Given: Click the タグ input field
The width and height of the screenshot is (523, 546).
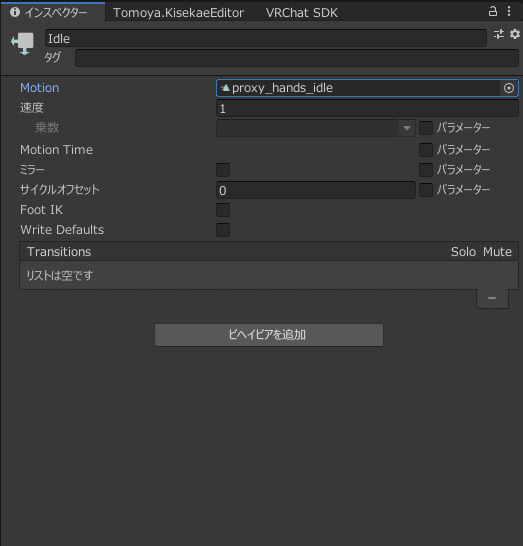Looking at the screenshot, I should coord(297,58).
